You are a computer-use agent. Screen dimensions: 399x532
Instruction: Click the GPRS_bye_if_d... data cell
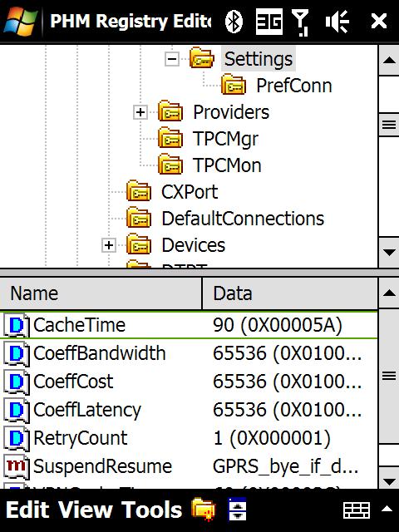point(285,467)
